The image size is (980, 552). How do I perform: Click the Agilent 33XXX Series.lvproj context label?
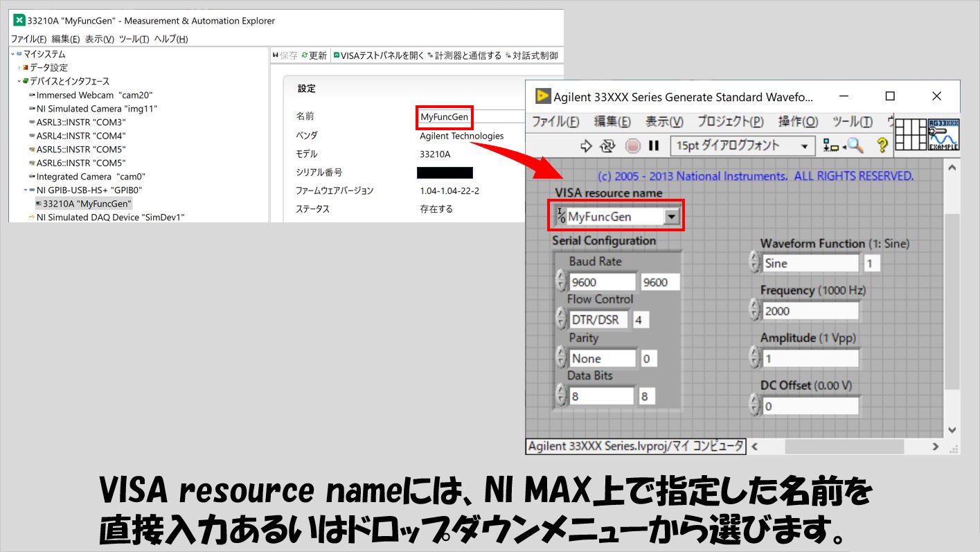tap(636, 446)
